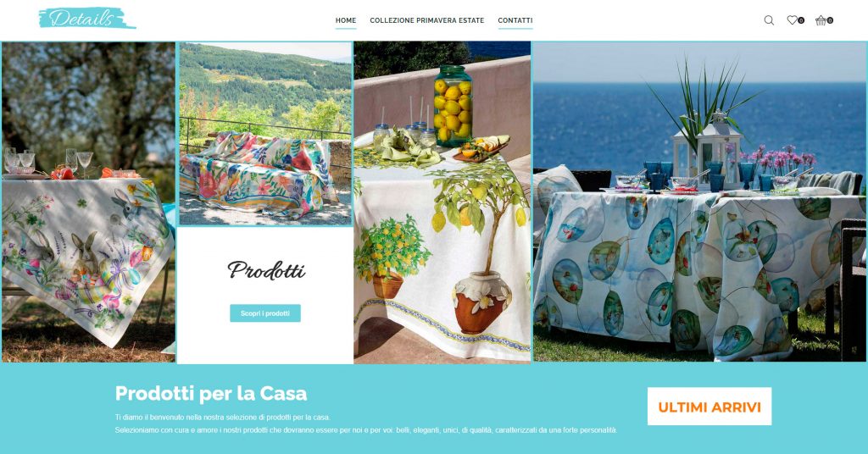Open the lemon tree tablecloth photo
This screenshot has height=454, width=868.
[442, 202]
